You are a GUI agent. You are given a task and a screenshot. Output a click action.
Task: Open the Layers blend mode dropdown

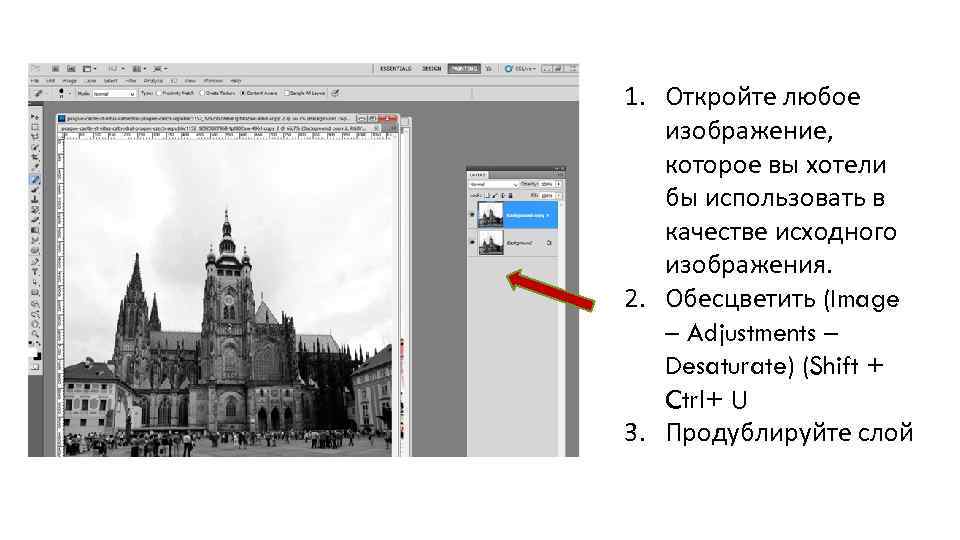coord(493,184)
